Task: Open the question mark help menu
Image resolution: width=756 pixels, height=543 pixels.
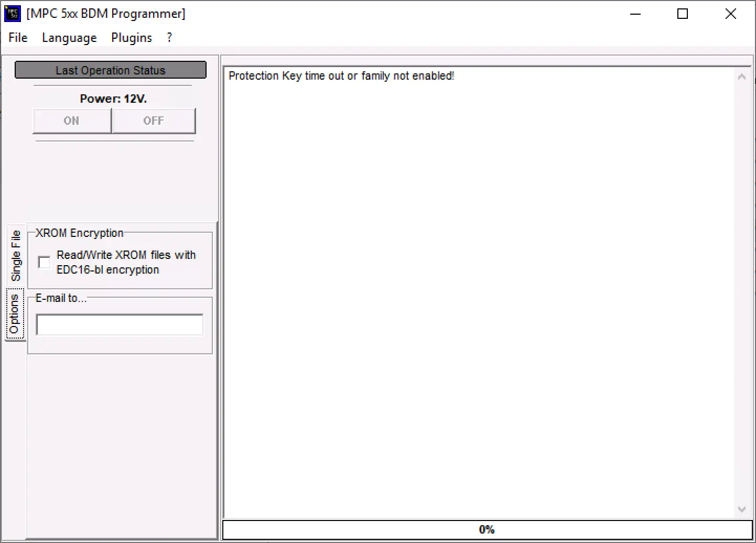Action: [x=169, y=38]
